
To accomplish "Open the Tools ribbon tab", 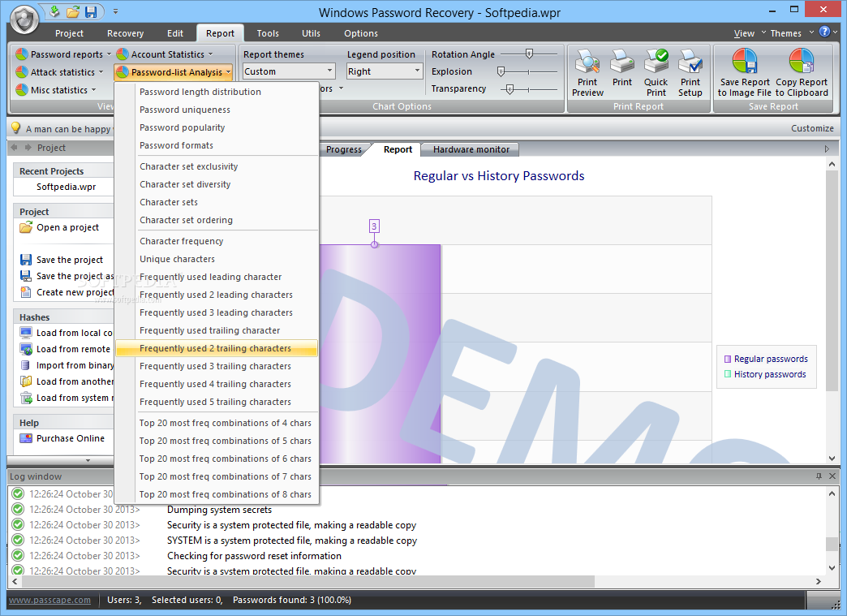I will coord(268,33).
